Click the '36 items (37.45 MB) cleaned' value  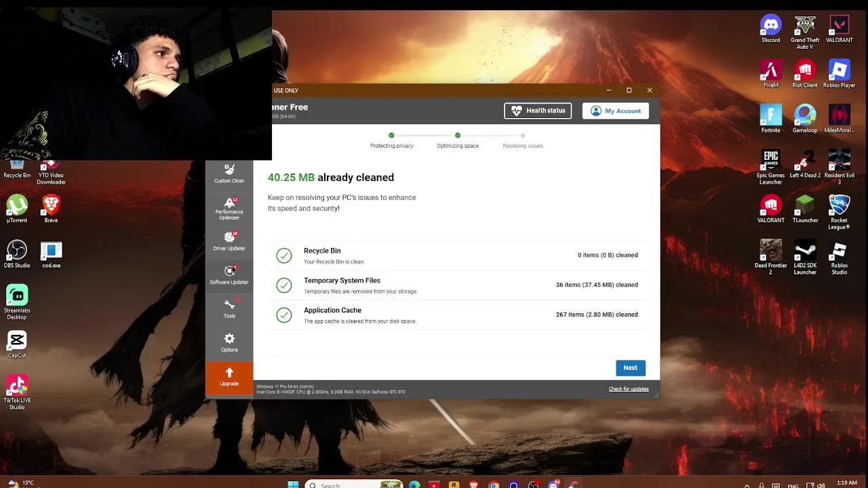pyautogui.click(x=597, y=285)
